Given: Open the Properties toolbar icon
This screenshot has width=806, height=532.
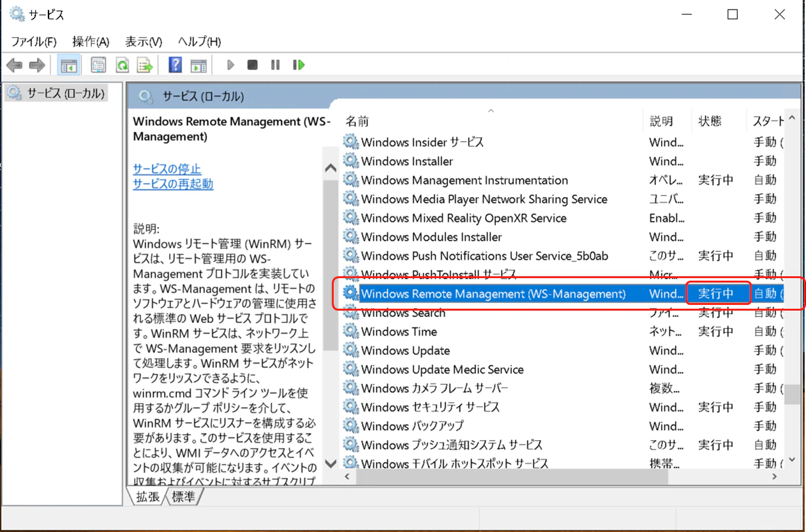Looking at the screenshot, I should pos(98,65).
